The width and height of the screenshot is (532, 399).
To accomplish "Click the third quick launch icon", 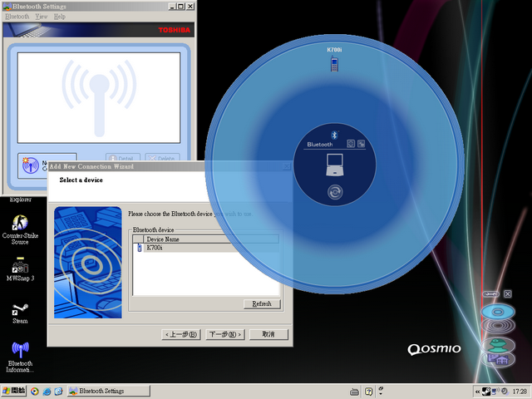I will [58, 392].
